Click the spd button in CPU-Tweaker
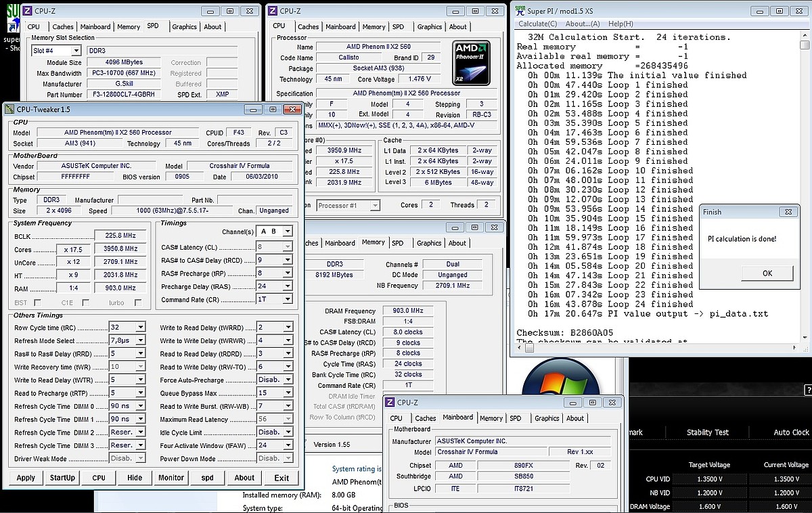 [x=208, y=478]
